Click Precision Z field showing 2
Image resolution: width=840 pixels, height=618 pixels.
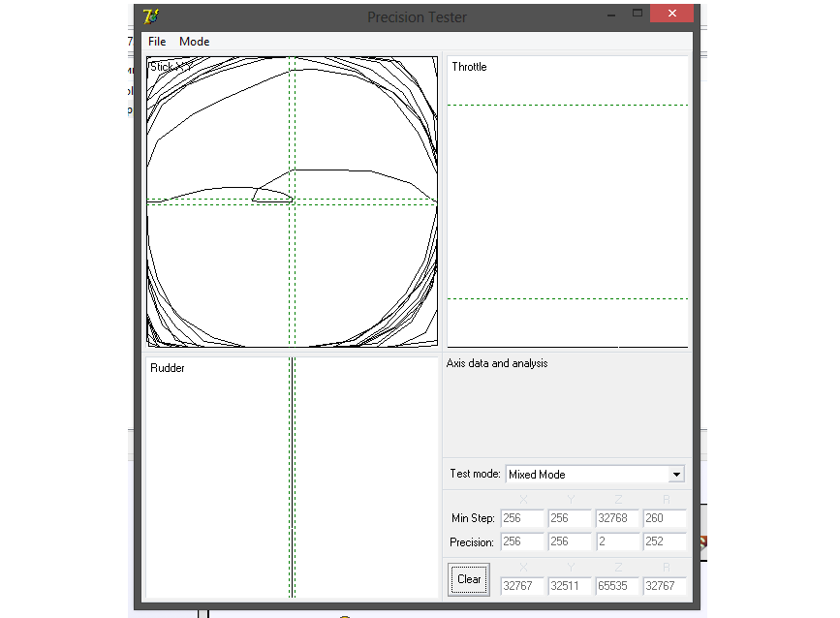point(617,542)
